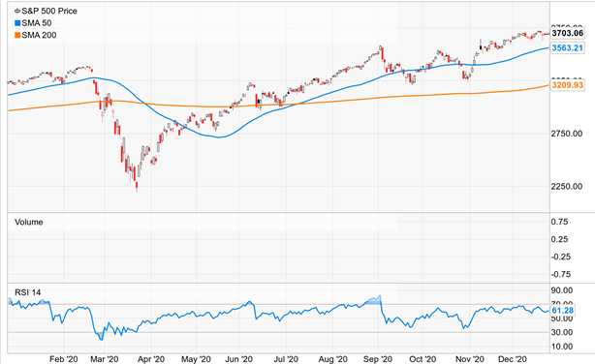Click the SMA 50 value label 3563.21

(x=567, y=47)
